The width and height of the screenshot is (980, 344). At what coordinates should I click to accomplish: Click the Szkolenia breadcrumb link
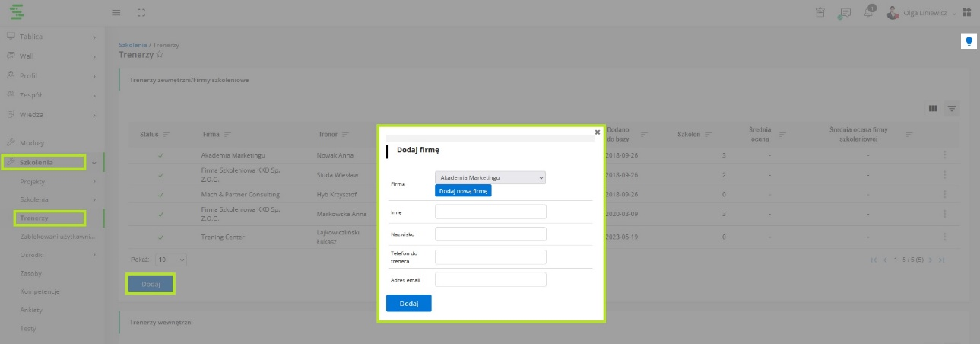(x=132, y=45)
